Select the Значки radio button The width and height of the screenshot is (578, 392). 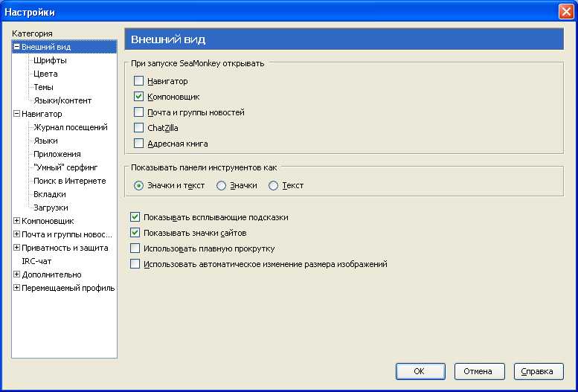(221, 185)
